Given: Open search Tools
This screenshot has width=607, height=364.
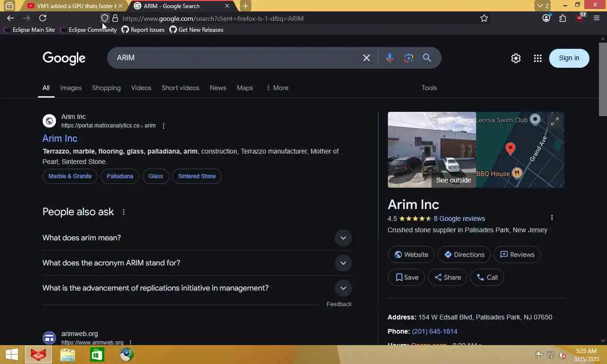Looking at the screenshot, I should point(429,88).
